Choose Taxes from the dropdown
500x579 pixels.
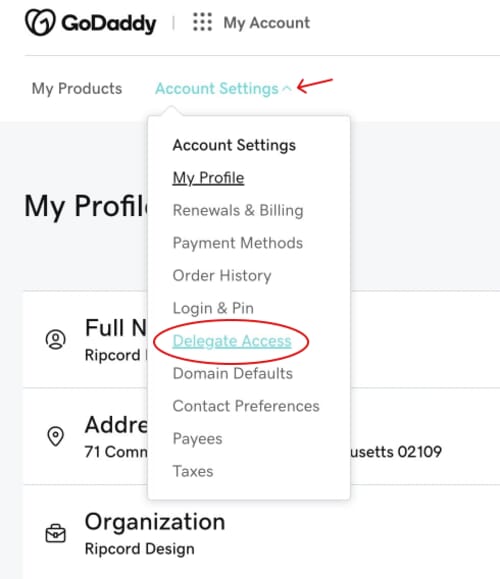(193, 471)
